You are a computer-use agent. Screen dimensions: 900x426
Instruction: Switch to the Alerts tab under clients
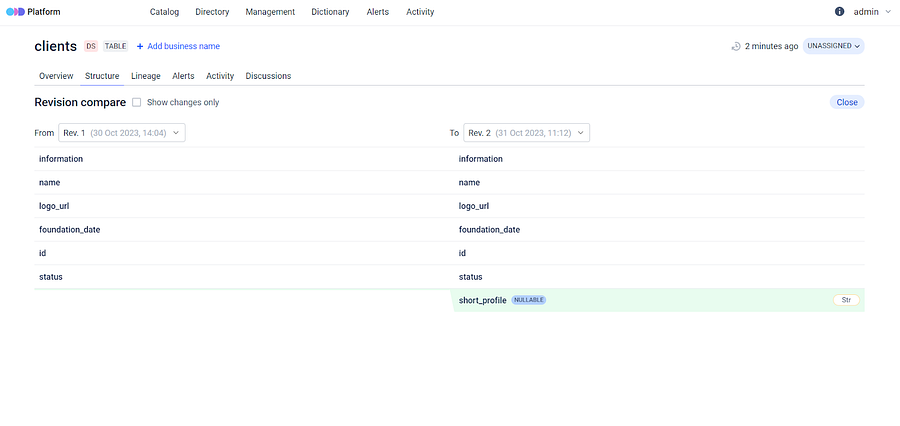[x=183, y=76]
